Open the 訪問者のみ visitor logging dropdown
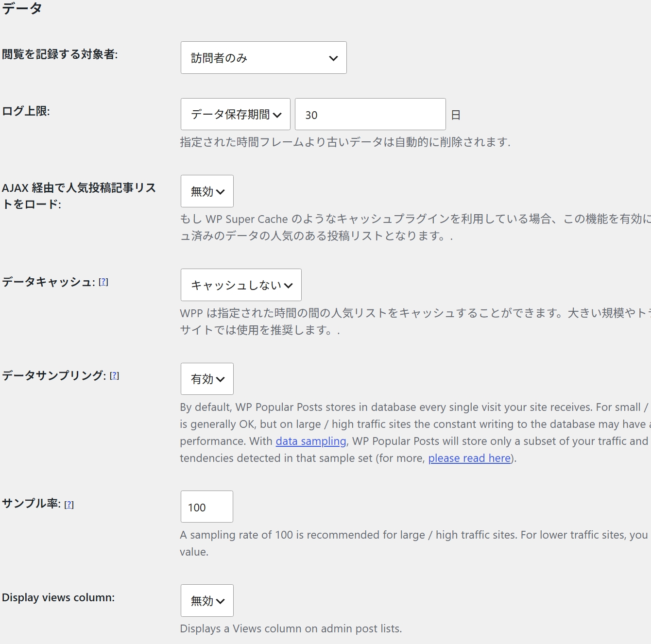This screenshot has width=651, height=644. point(263,58)
